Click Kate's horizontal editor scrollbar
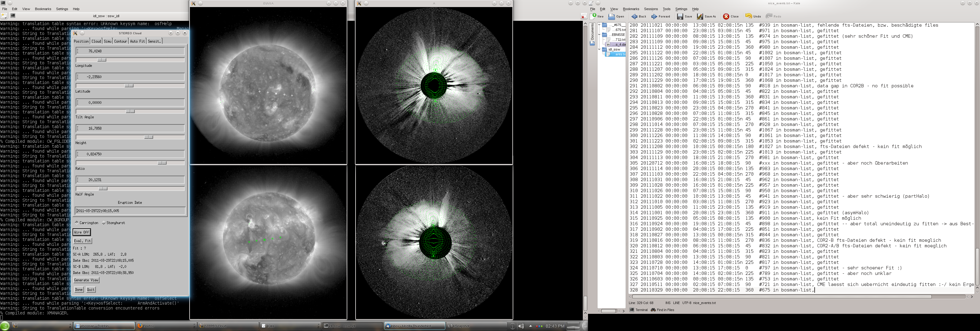The height and width of the screenshot is (331, 980). coord(782,296)
